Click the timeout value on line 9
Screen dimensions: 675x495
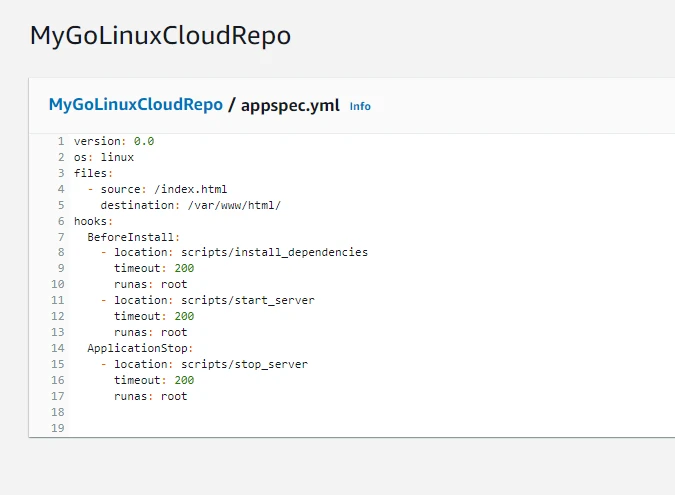point(184,269)
